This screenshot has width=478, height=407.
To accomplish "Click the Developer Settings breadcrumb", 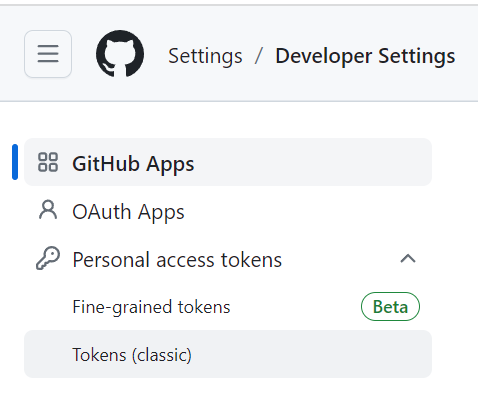I will 365,56.
